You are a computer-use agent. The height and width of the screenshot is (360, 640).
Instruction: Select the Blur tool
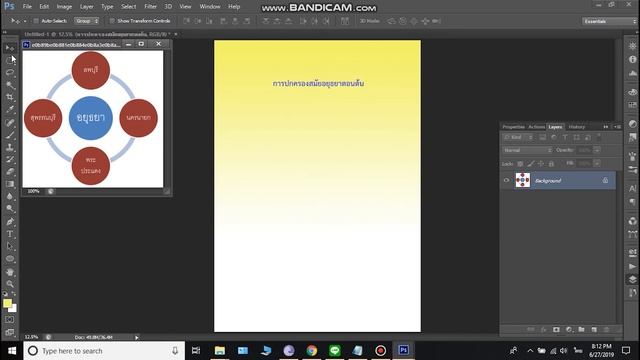point(10,196)
